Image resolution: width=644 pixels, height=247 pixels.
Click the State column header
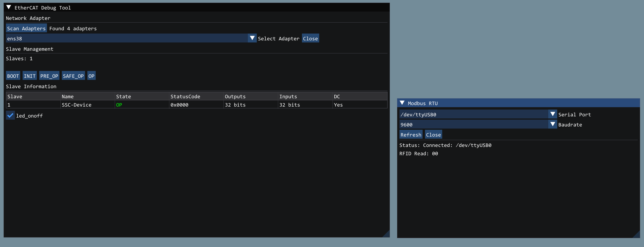pyautogui.click(x=142, y=96)
